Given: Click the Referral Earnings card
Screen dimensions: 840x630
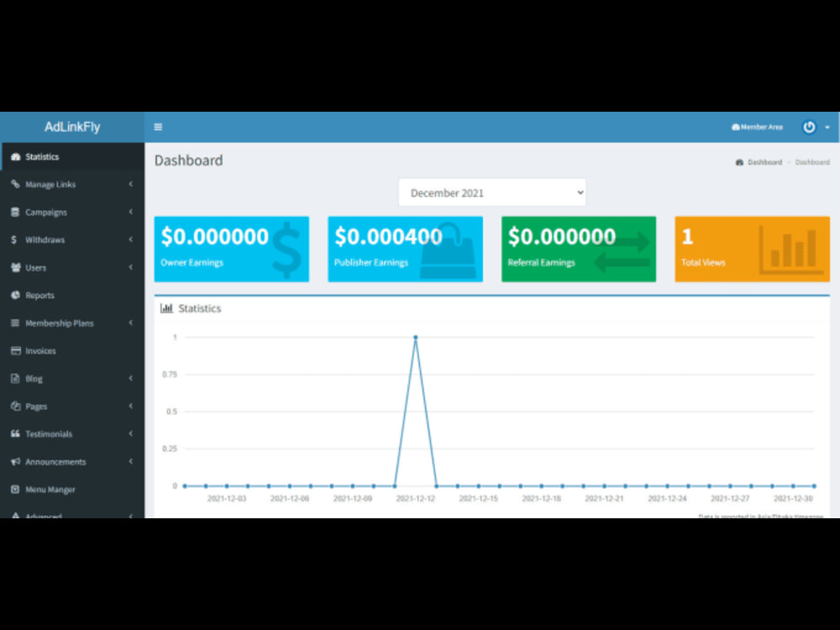Looking at the screenshot, I should coord(579,249).
